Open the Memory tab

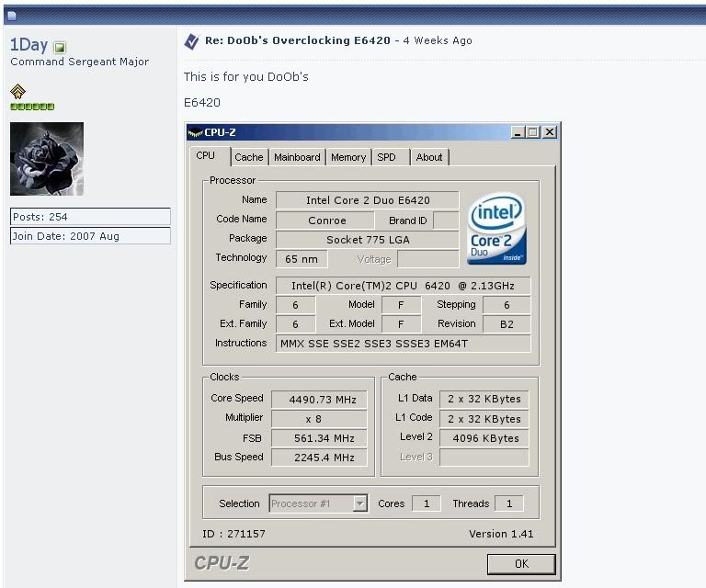tap(348, 157)
